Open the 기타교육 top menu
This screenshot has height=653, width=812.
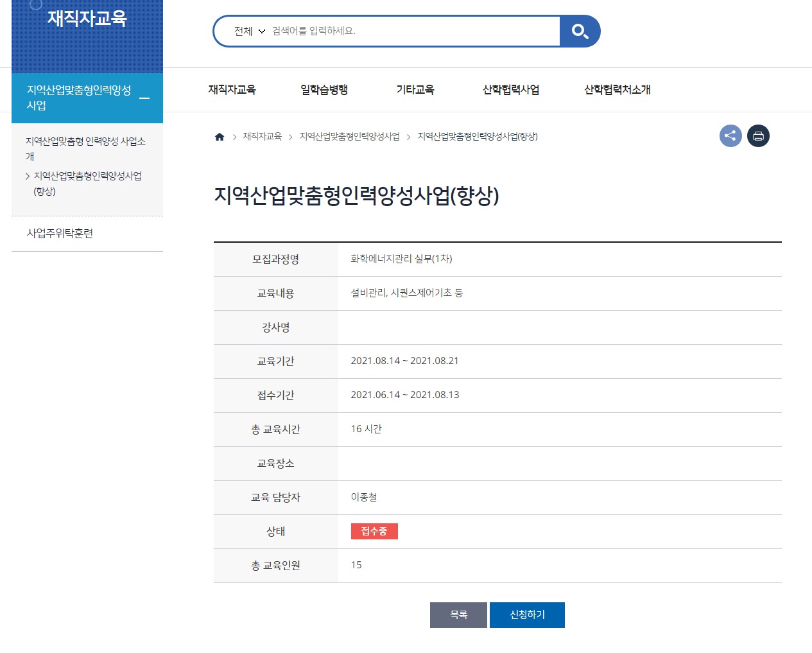(x=415, y=90)
